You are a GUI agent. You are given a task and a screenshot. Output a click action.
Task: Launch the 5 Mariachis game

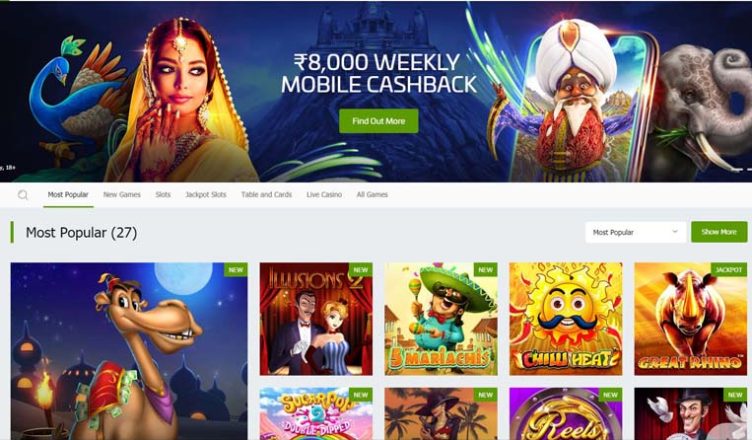coord(441,319)
